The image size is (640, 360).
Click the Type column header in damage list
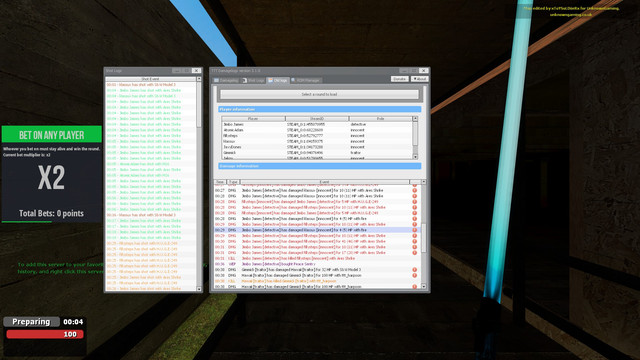tap(233, 182)
